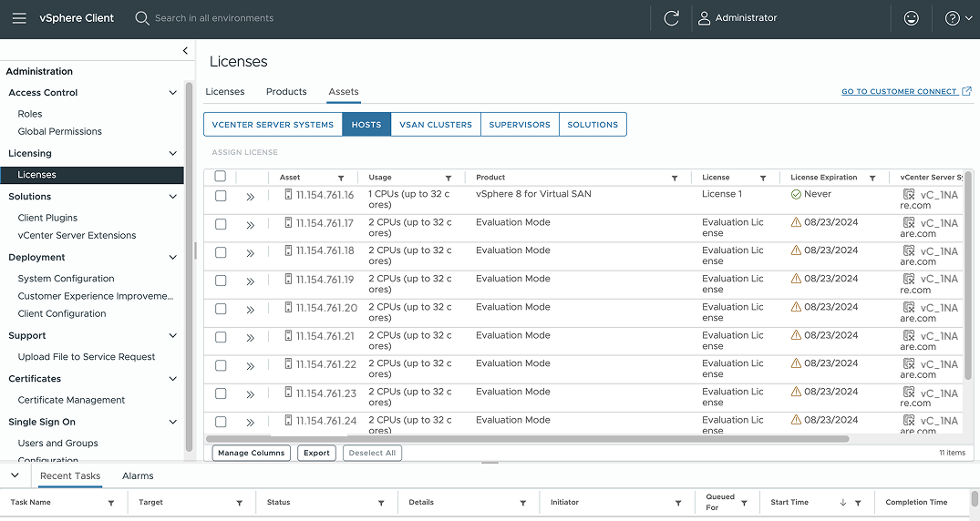Filter the Asset column

pyautogui.click(x=341, y=178)
